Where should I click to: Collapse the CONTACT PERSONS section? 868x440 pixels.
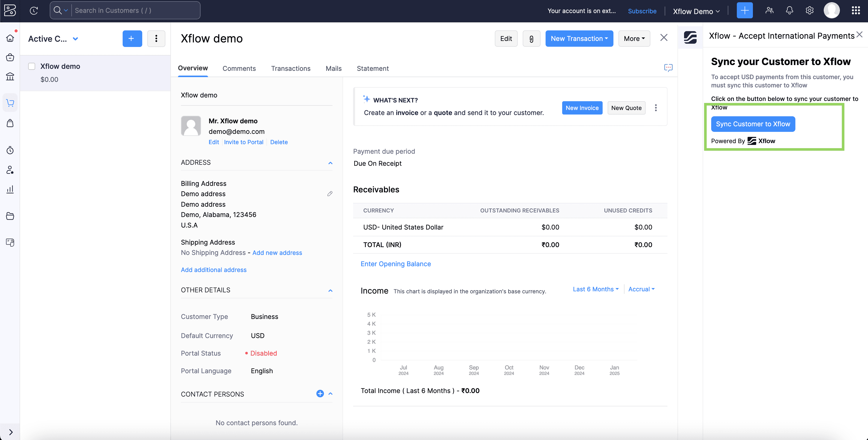click(x=330, y=394)
